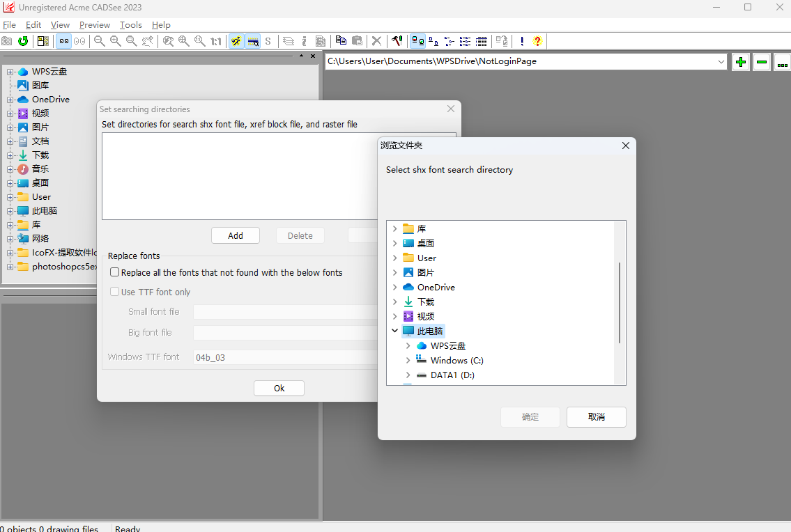Screen dimensions: 791x532
Task: Click the italic 'i' information icon
Action: [x=304, y=41]
